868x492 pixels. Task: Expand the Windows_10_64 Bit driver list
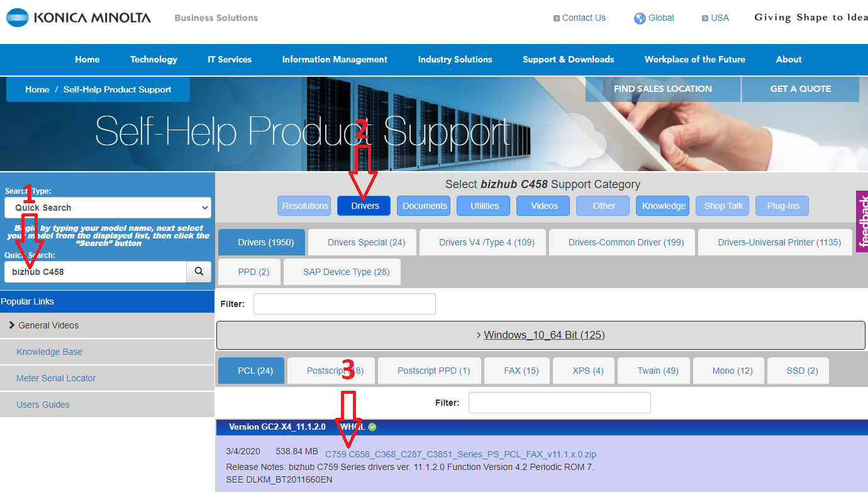point(541,335)
